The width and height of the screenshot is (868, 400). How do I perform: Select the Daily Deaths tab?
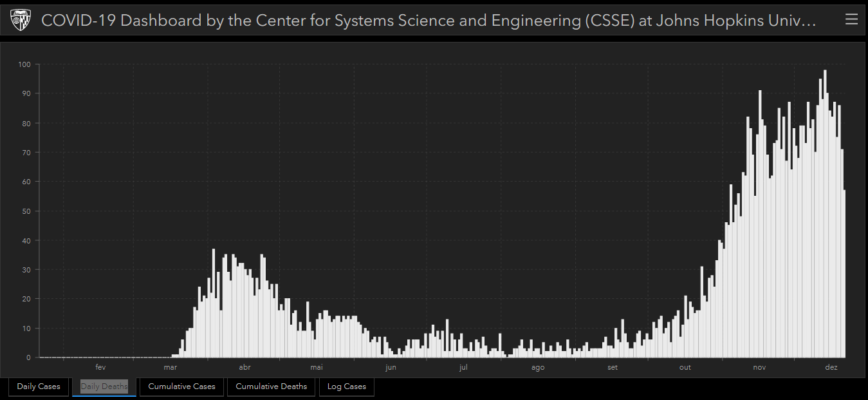[x=104, y=386]
